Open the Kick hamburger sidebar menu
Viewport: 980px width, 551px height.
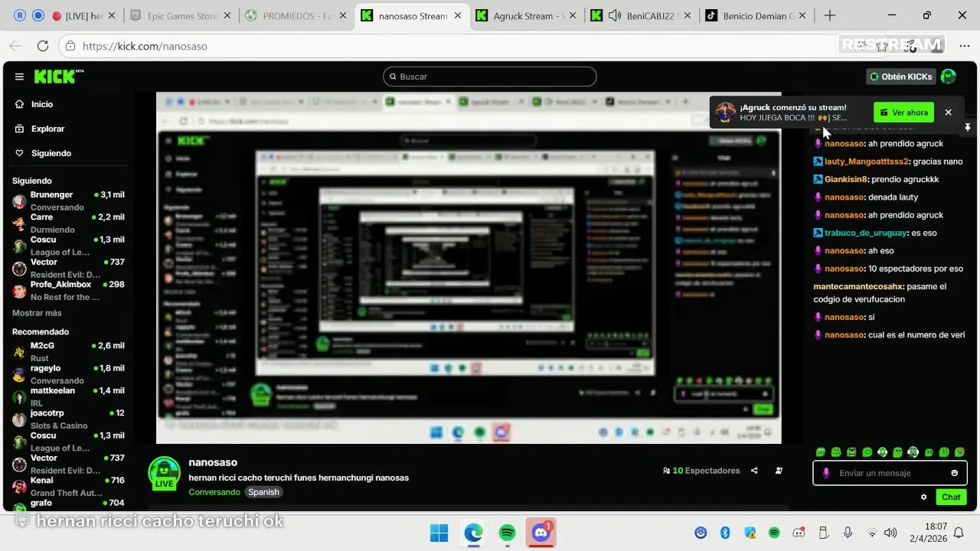coord(19,77)
